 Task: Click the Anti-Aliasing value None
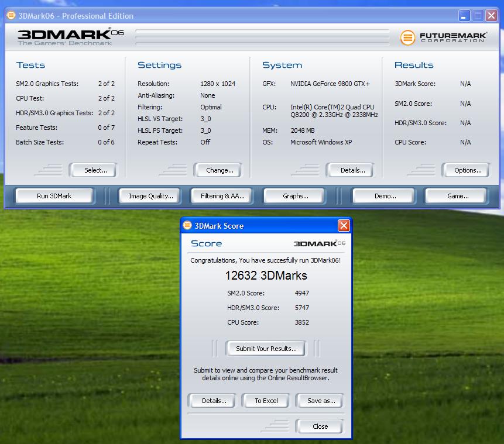tap(207, 95)
